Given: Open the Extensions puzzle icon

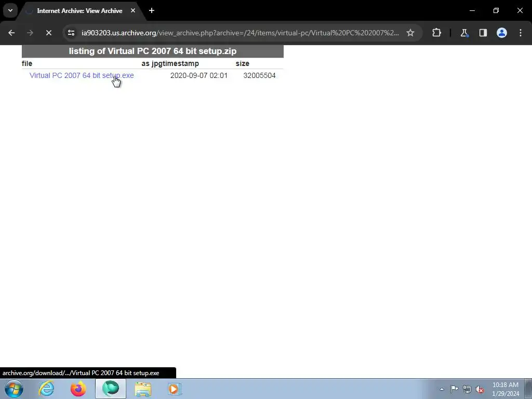Looking at the screenshot, I should coord(436,33).
